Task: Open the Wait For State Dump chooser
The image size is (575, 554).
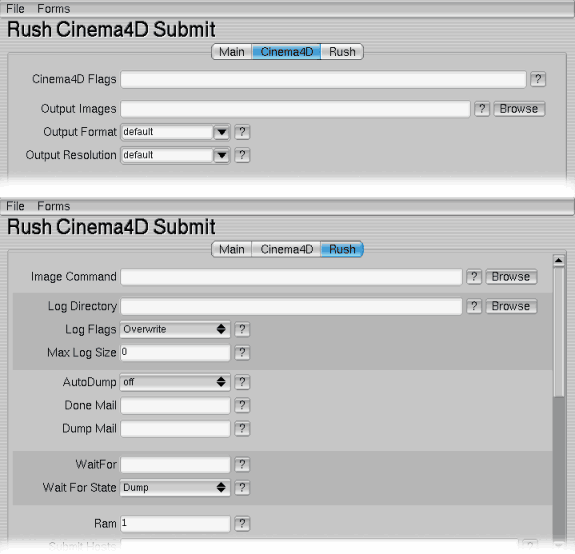Action: 175,488
